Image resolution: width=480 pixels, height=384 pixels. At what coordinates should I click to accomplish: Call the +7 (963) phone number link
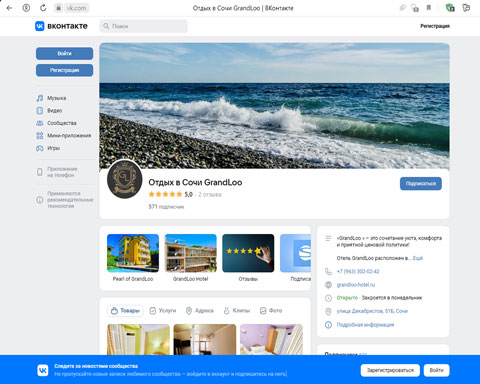(x=358, y=271)
